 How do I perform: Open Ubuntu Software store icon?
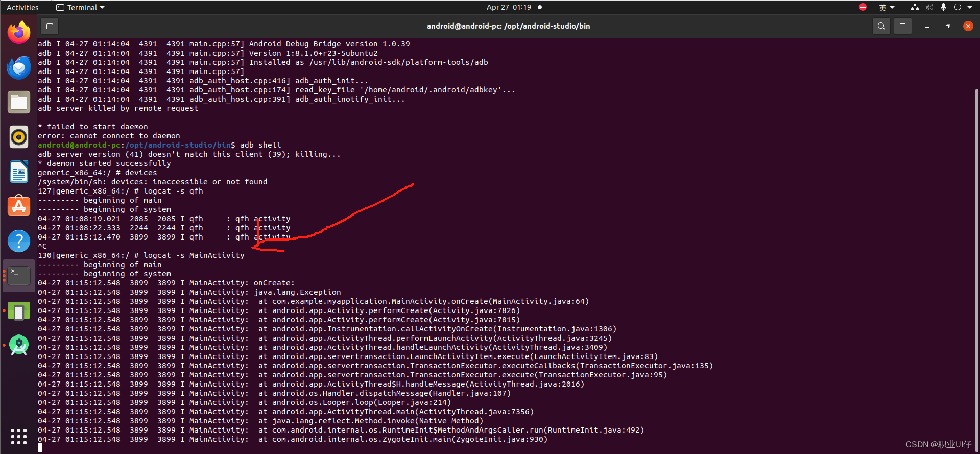(x=19, y=206)
